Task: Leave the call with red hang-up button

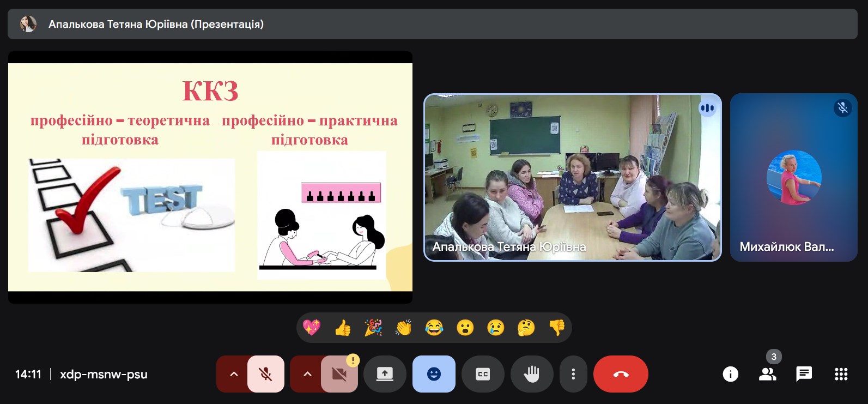Action: (621, 374)
